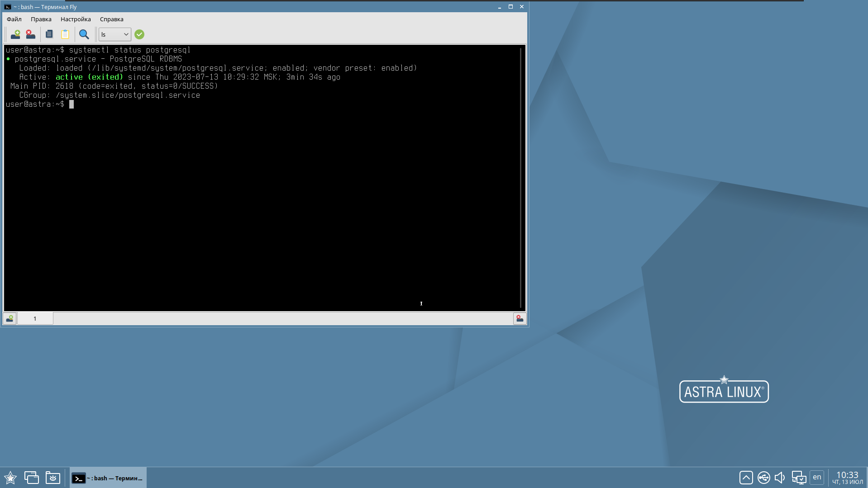The width and height of the screenshot is (868, 488).
Task: Open the network connection tray icon
Action: click(799, 478)
